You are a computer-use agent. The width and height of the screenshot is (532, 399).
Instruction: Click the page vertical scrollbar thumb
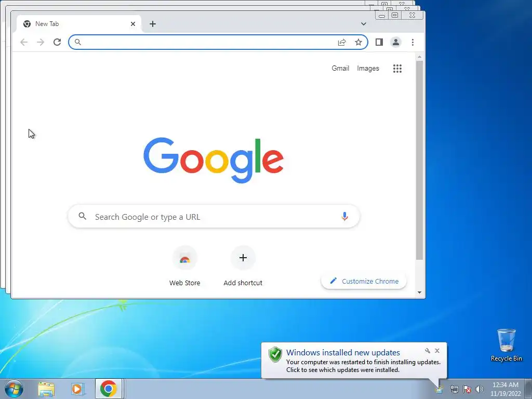[420, 160]
